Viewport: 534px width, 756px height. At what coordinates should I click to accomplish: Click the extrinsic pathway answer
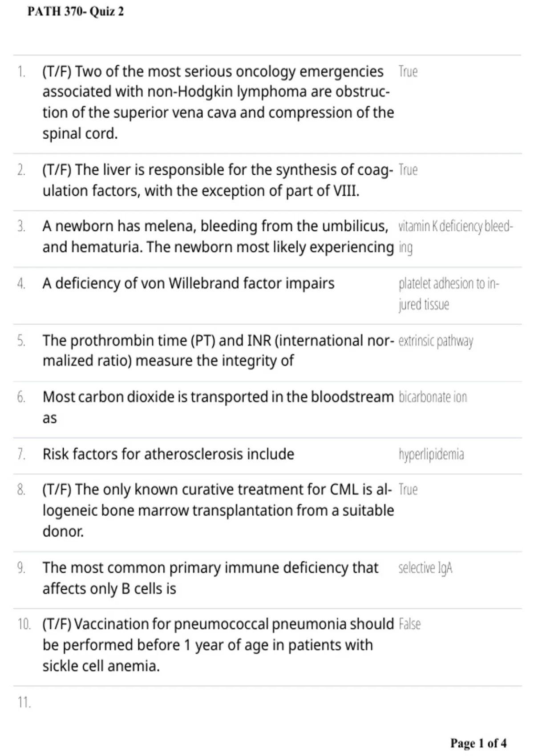tap(436, 341)
